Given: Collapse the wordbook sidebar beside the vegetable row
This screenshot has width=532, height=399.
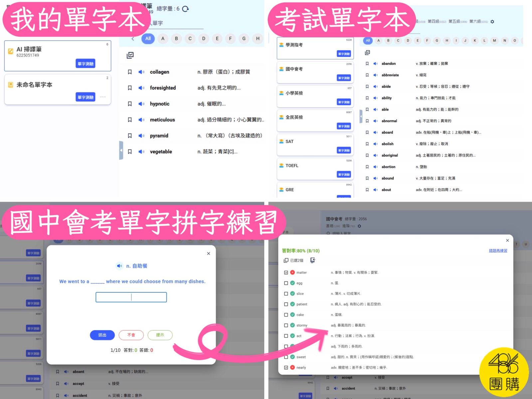Looking at the screenshot, I should [x=121, y=151].
